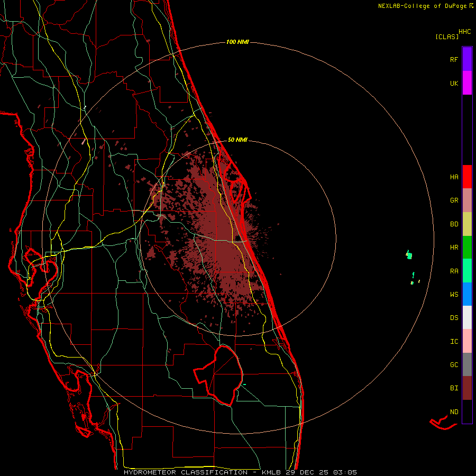Click the 'DS' legend label text
This screenshot has width=476, height=476.
click(x=454, y=318)
